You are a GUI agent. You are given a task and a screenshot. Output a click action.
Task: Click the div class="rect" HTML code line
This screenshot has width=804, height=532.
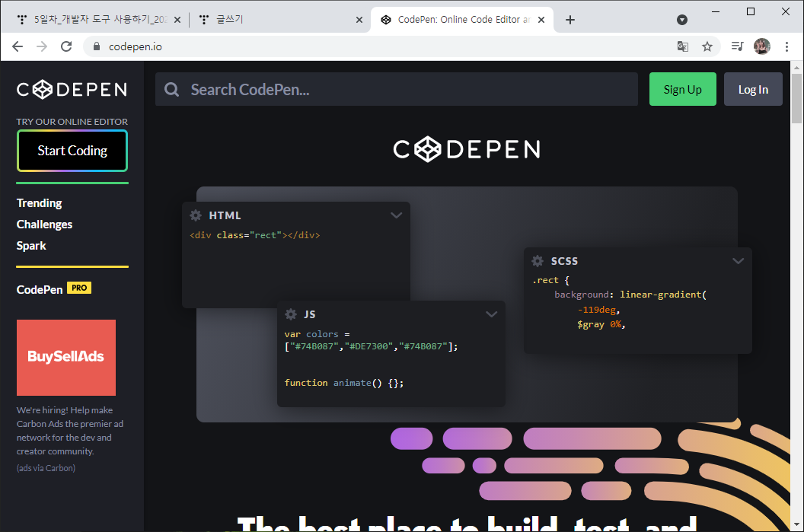[x=255, y=235]
